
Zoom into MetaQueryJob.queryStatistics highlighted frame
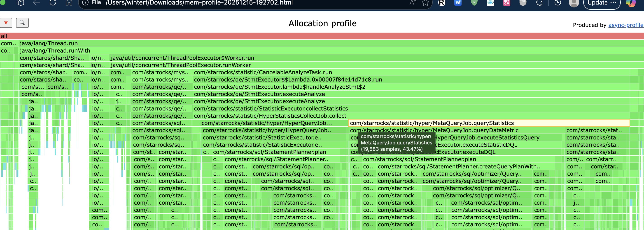[488, 123]
